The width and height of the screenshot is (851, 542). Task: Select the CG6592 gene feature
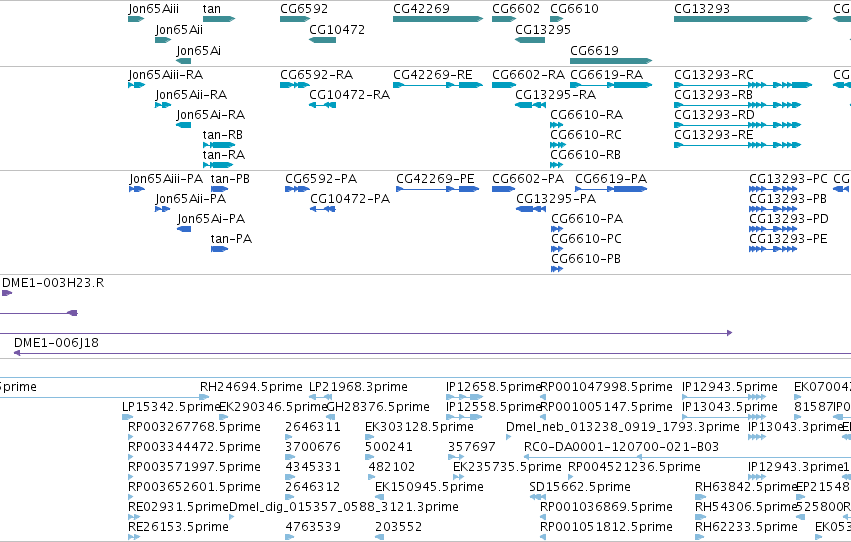[x=295, y=19]
